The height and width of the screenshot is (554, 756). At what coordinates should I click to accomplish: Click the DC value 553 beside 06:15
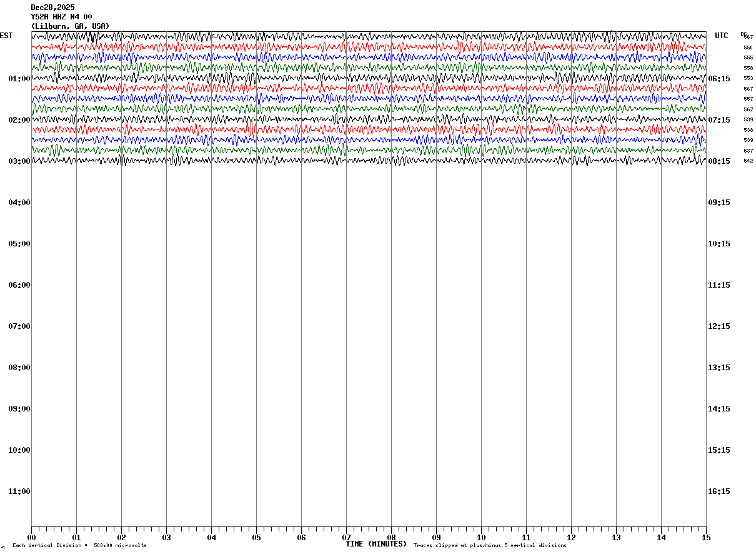(x=748, y=78)
